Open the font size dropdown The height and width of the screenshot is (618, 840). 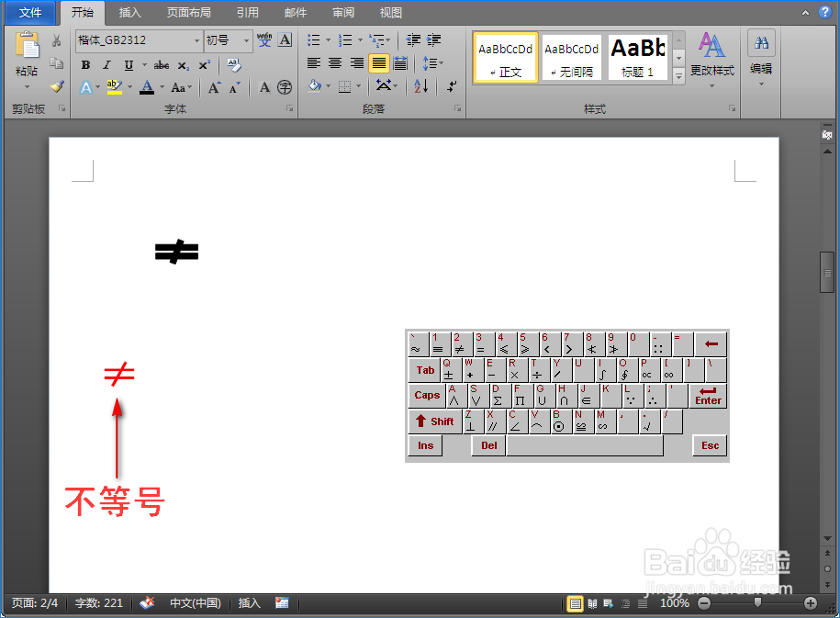pos(246,40)
